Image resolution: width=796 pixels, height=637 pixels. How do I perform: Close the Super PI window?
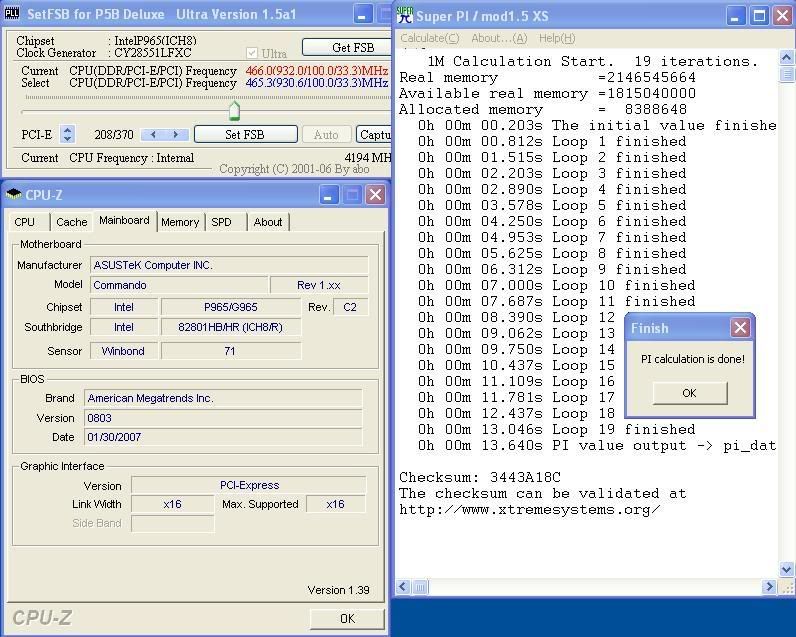click(x=783, y=16)
